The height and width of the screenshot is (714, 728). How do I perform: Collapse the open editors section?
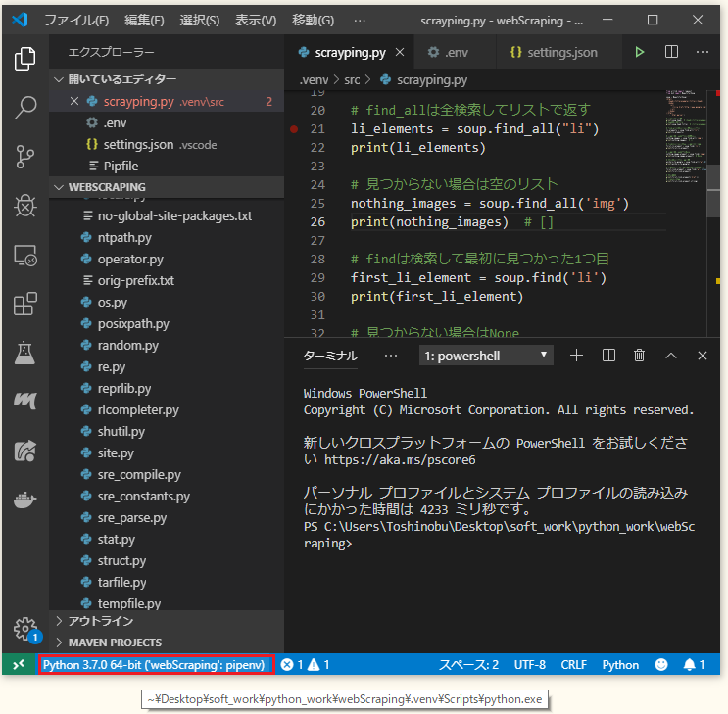point(167,79)
